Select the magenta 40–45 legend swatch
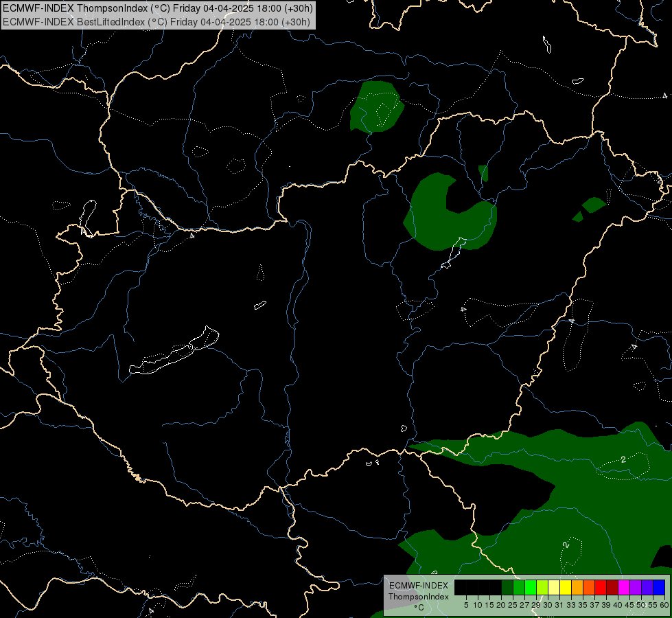Image resolution: width=672 pixels, height=618 pixels. [624, 587]
